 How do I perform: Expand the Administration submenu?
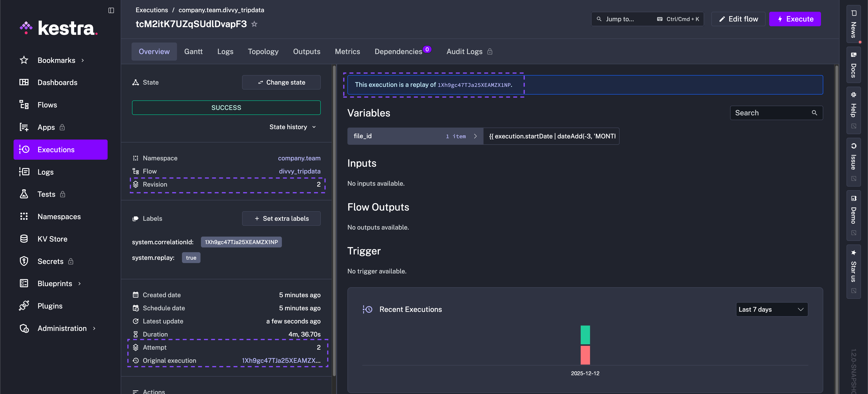(x=94, y=328)
